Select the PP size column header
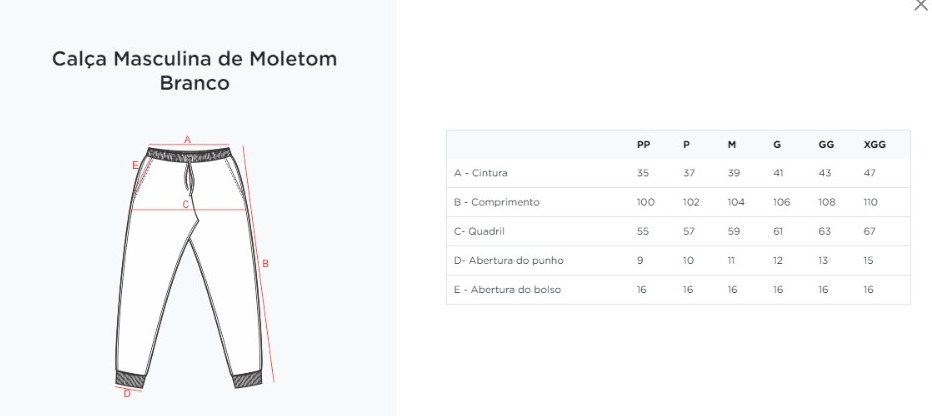The width and height of the screenshot is (932, 416). click(x=643, y=145)
